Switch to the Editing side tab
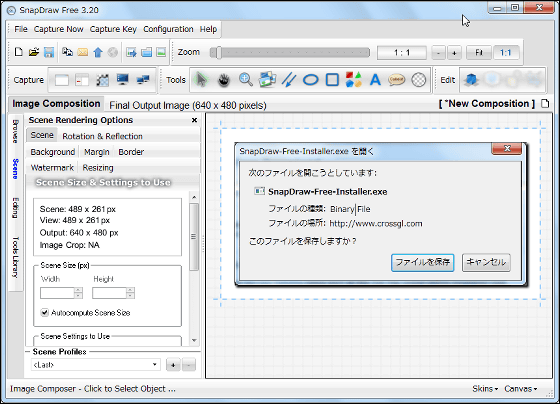The height and width of the screenshot is (404, 560). [x=15, y=208]
